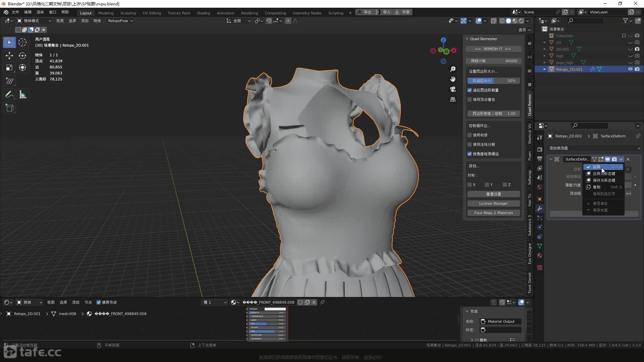Click the 重置设置 button
Image resolution: width=644 pixels, height=362 pixels.
(493, 194)
